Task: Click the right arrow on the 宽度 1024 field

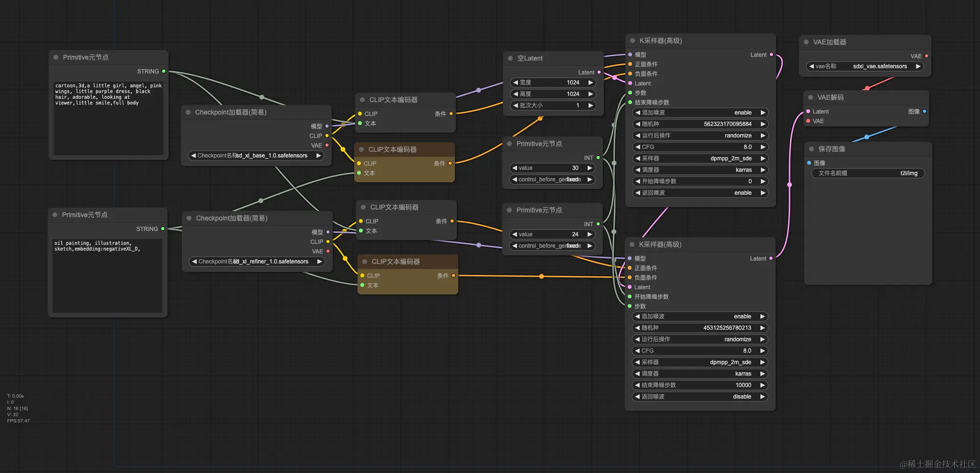Action: 591,83
